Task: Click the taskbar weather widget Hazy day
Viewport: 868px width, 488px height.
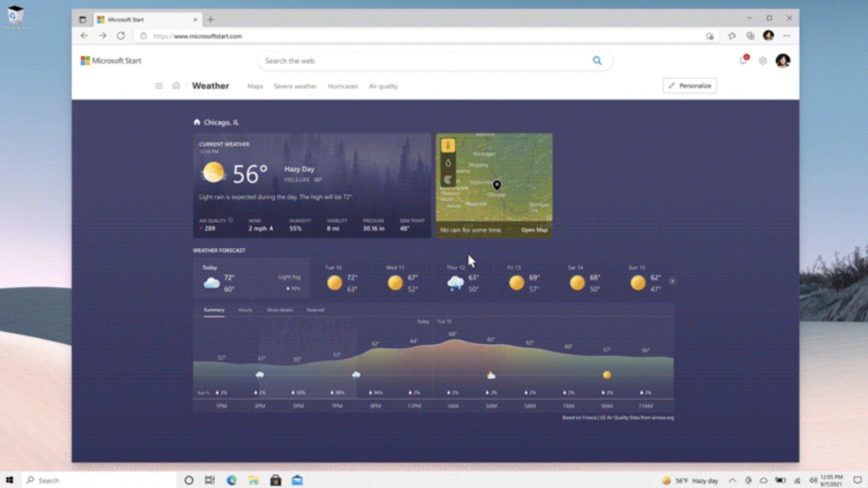Action: (x=690, y=480)
